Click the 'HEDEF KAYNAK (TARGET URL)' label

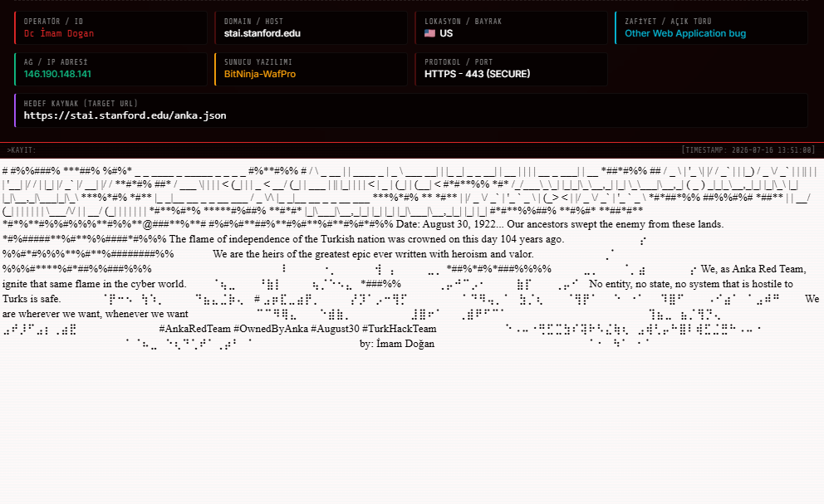[81, 104]
